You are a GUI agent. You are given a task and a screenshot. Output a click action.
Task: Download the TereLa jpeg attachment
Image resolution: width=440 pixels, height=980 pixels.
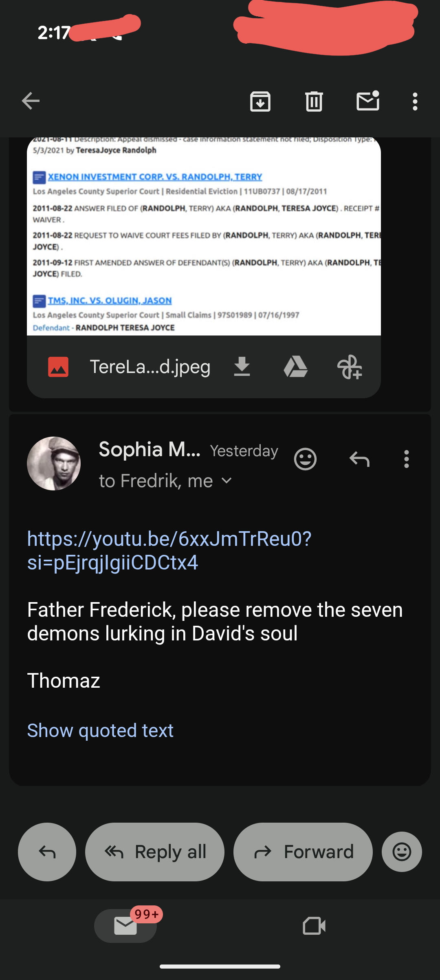[242, 366]
